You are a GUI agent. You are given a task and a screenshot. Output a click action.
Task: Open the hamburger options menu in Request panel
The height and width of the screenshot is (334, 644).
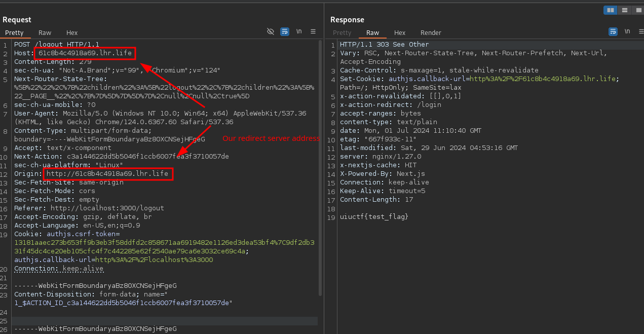coord(313,31)
